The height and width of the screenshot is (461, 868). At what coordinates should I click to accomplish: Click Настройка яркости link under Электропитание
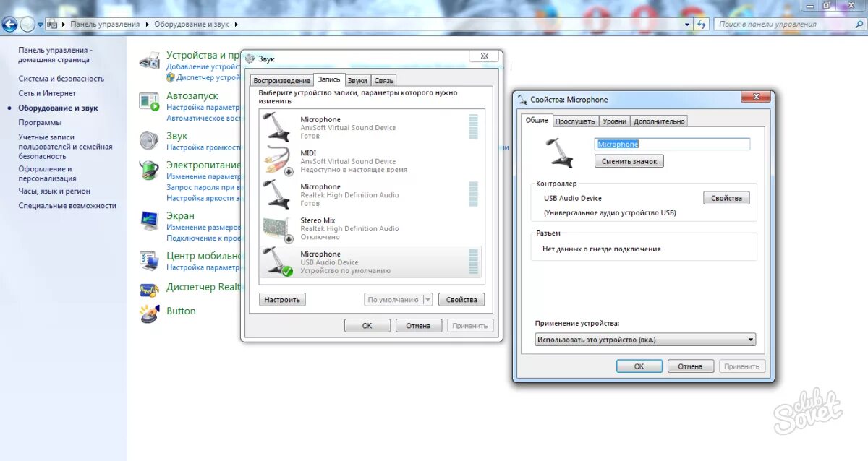point(202,198)
